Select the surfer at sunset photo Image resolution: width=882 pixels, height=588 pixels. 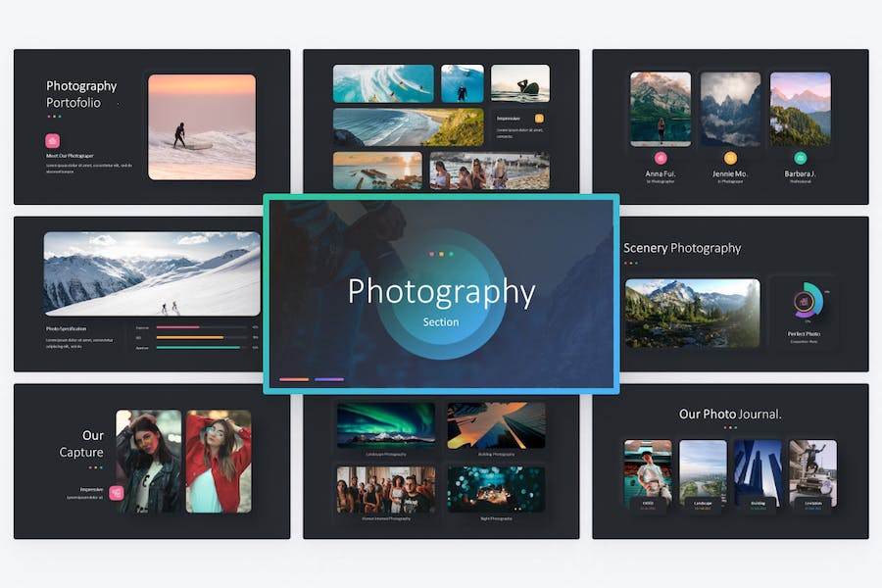(202, 127)
